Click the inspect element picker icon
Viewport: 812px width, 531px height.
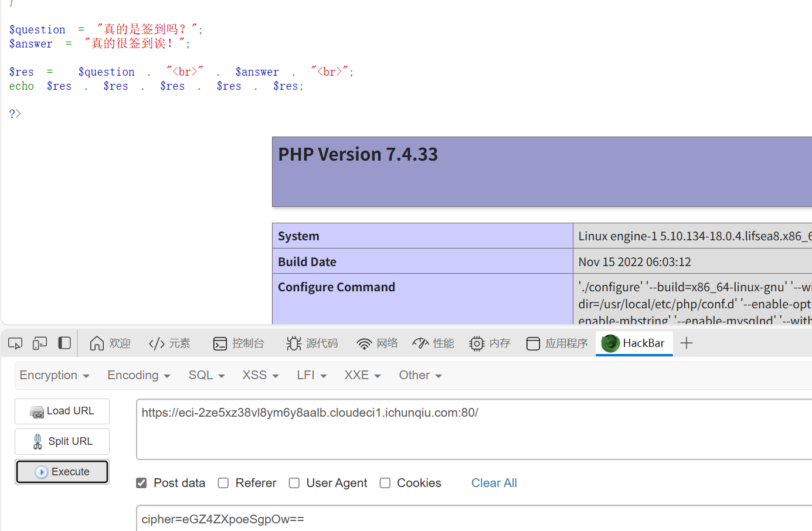coord(15,343)
